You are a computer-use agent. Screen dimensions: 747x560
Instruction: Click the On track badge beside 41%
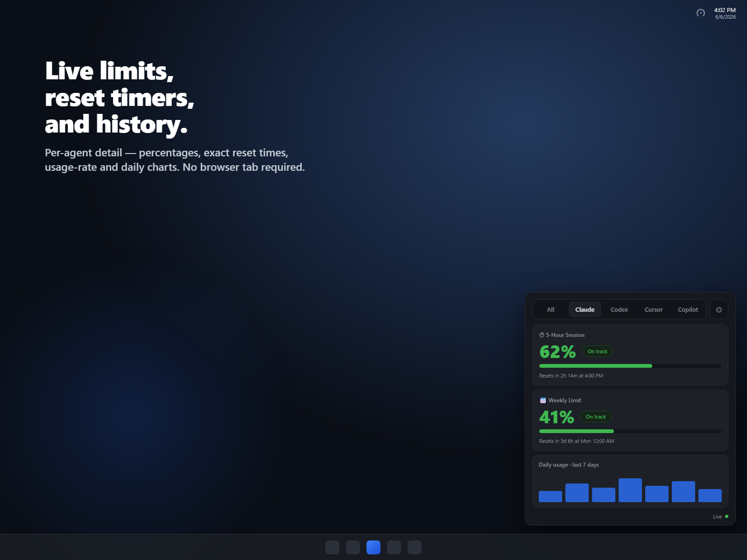[x=596, y=417]
